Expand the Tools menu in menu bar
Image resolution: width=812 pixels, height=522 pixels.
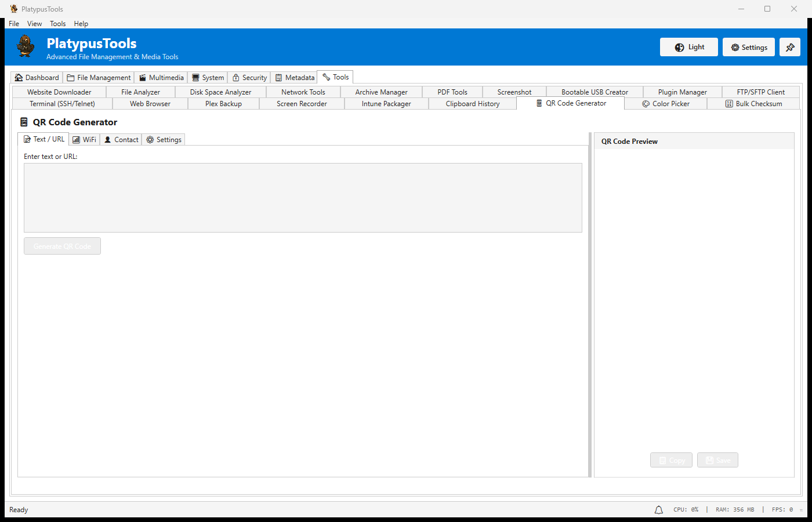pos(57,24)
